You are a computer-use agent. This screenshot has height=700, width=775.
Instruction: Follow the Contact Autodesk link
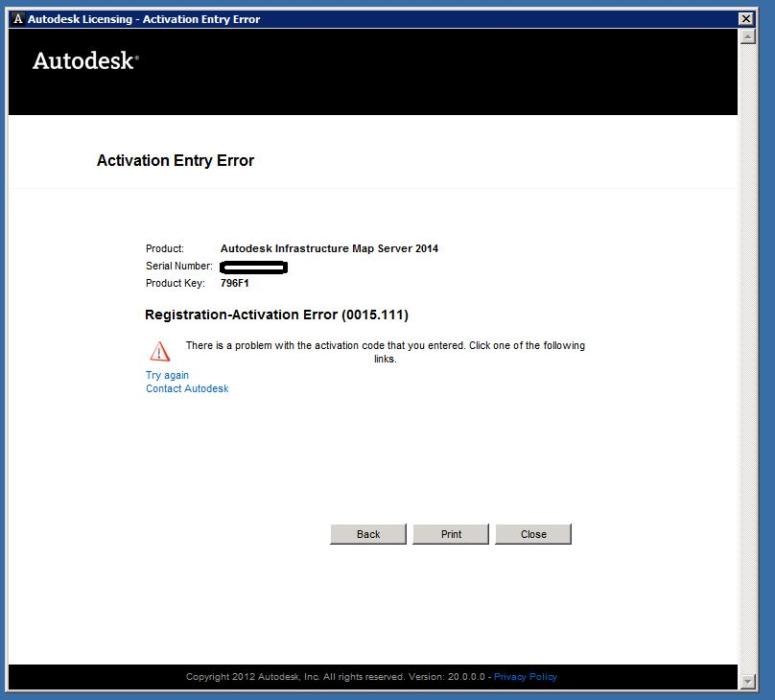tap(187, 388)
